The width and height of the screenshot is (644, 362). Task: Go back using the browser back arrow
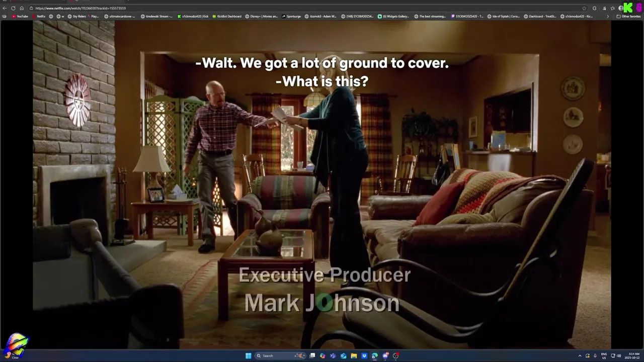point(5,8)
